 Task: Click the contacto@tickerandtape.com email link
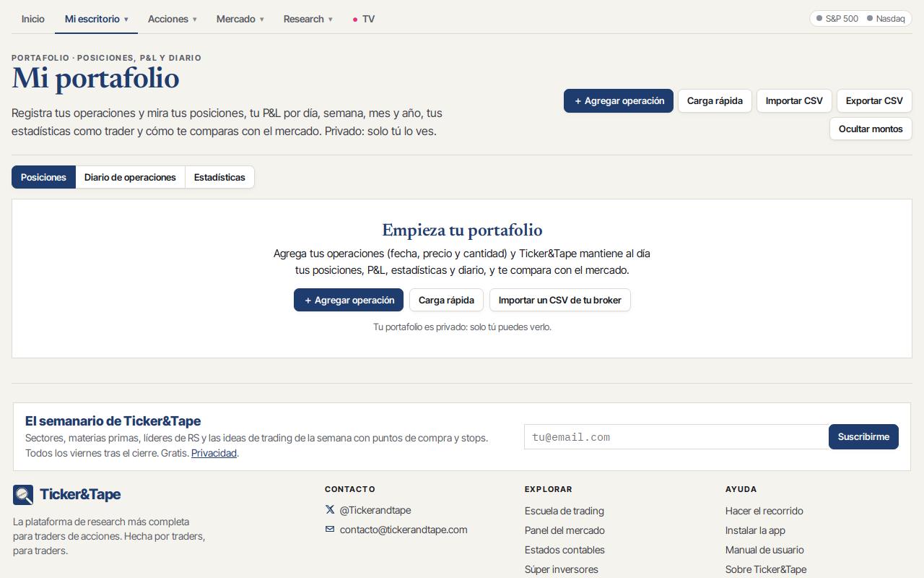[404, 530]
